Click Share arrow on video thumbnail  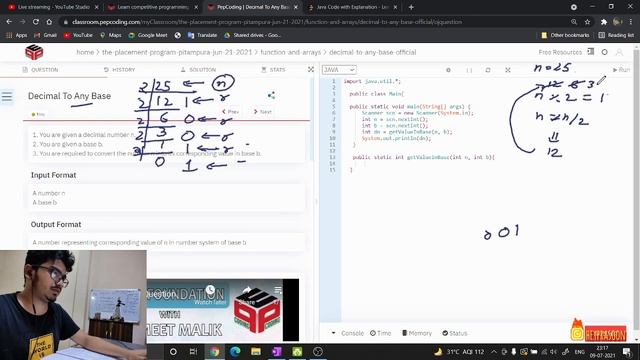pyautogui.click(x=247, y=291)
